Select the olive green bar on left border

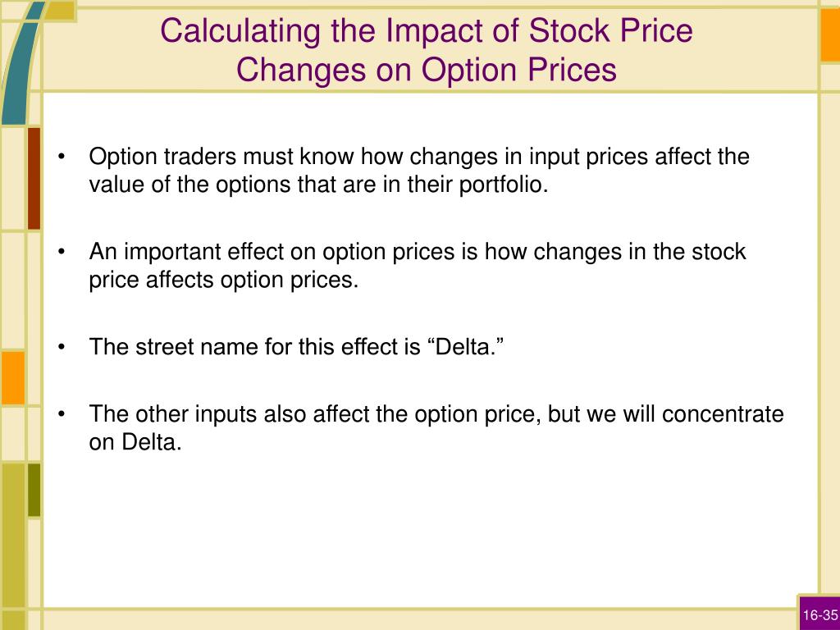pyautogui.click(x=34, y=490)
